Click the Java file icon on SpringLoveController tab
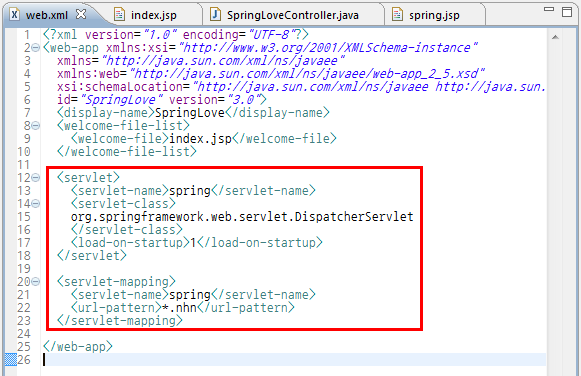 click(x=215, y=15)
